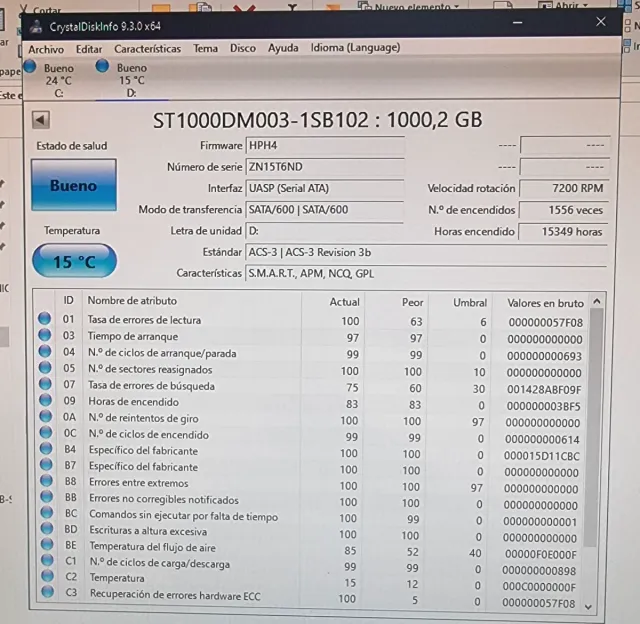The height and width of the screenshot is (624, 640).
Task: Open the Idioma (Language) menu
Action: [355, 48]
